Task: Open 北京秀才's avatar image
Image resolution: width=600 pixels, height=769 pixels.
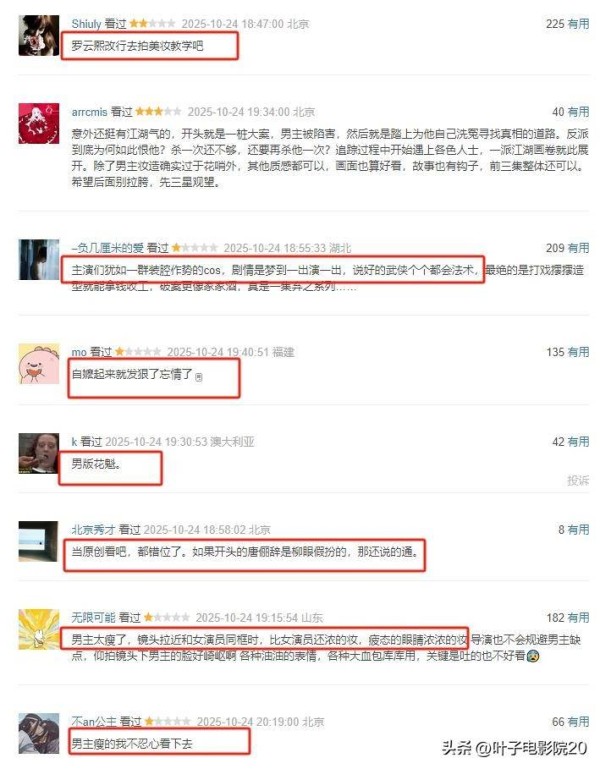Action: pyautogui.click(x=39, y=541)
